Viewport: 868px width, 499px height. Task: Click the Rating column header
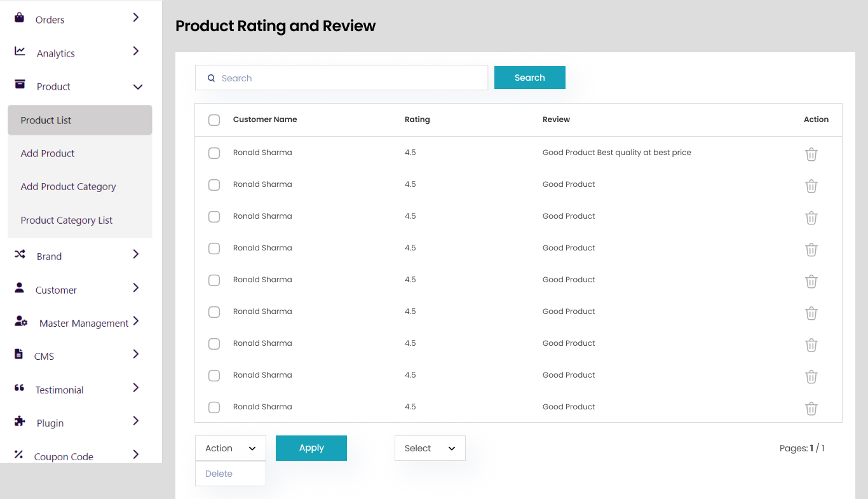point(417,120)
